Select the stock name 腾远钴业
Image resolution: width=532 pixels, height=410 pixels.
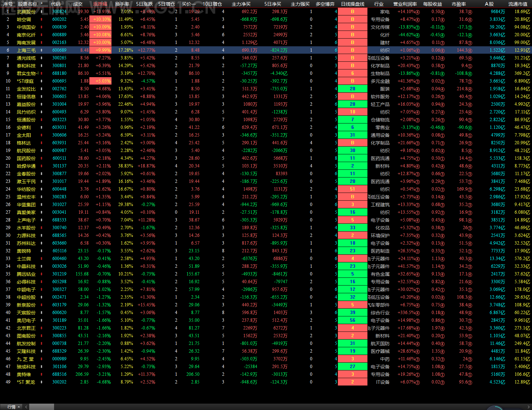(26, 274)
